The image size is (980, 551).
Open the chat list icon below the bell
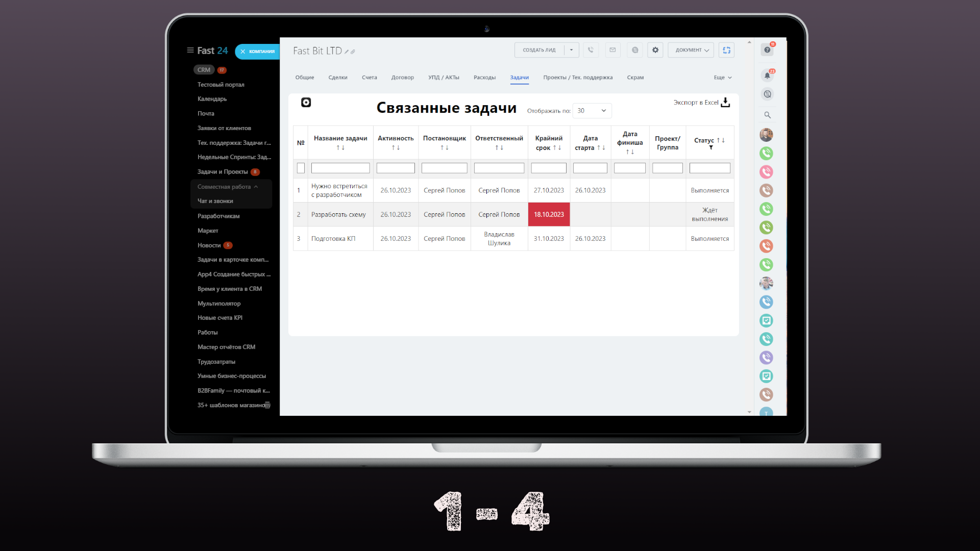pos(767,94)
